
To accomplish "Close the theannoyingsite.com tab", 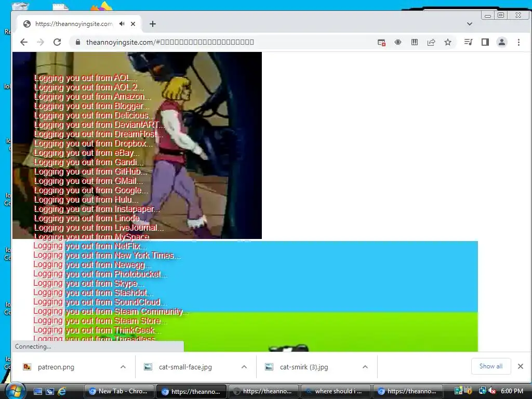I will 133,24.
